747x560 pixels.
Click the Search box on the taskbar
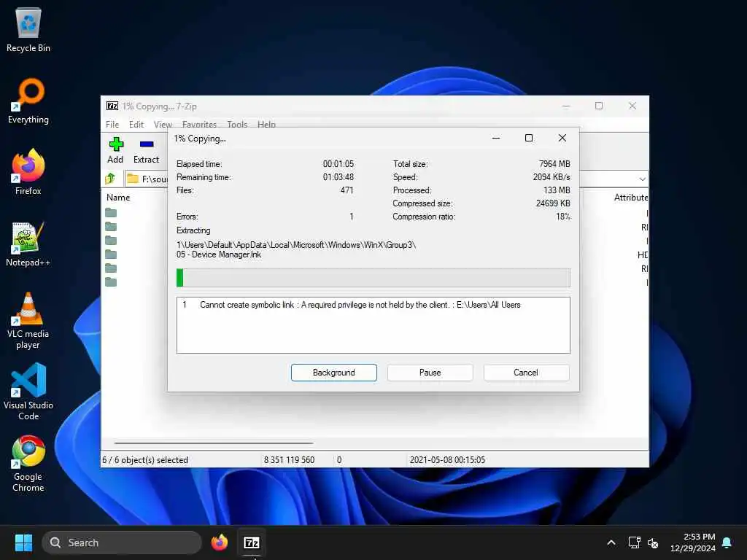point(122,542)
